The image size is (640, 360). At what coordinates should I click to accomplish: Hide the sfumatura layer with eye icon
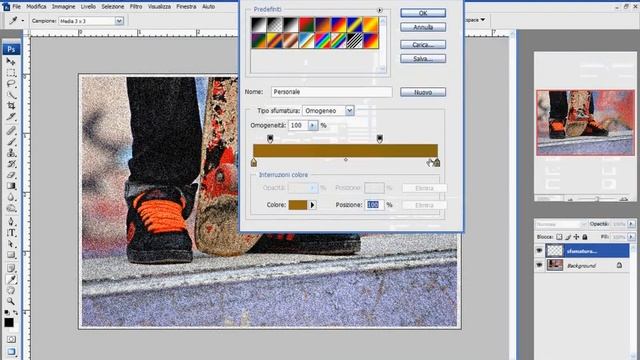click(x=539, y=251)
